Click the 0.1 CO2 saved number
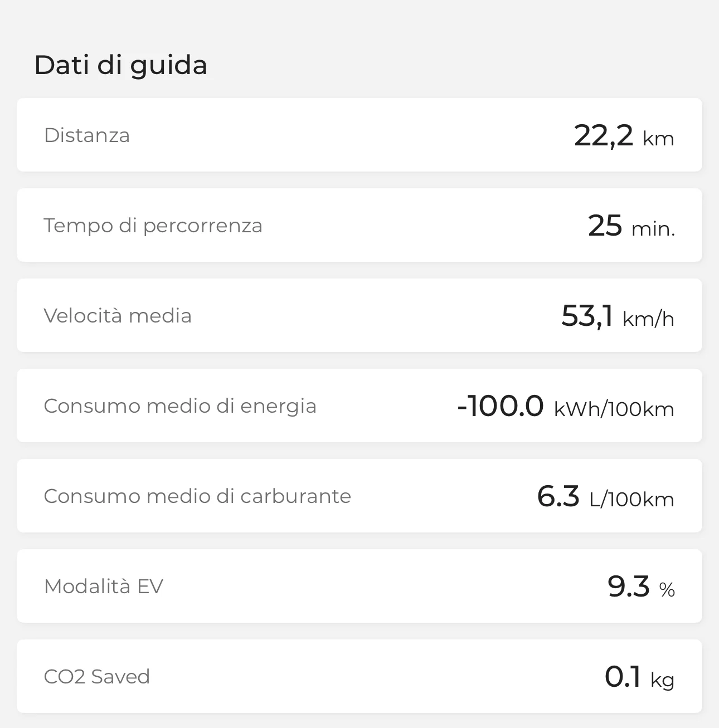The image size is (719, 728). pyautogui.click(x=623, y=677)
